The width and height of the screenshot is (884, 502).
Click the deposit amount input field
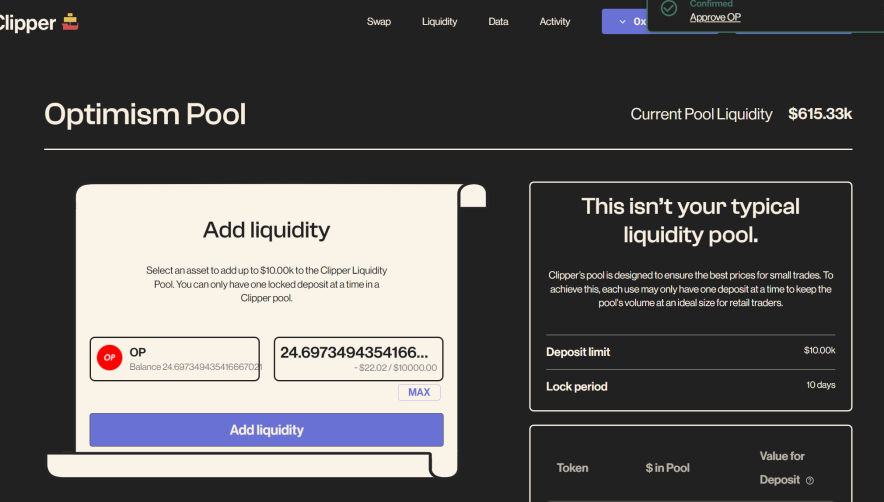tap(358, 353)
